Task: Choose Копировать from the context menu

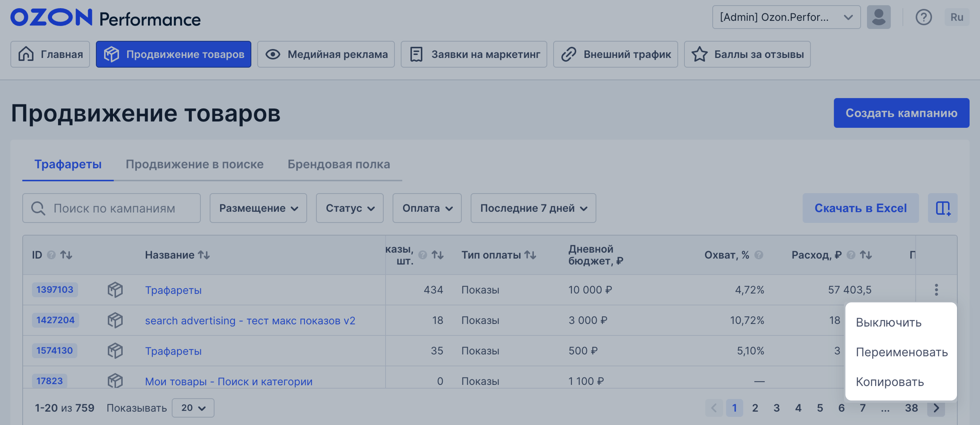Action: tap(890, 382)
